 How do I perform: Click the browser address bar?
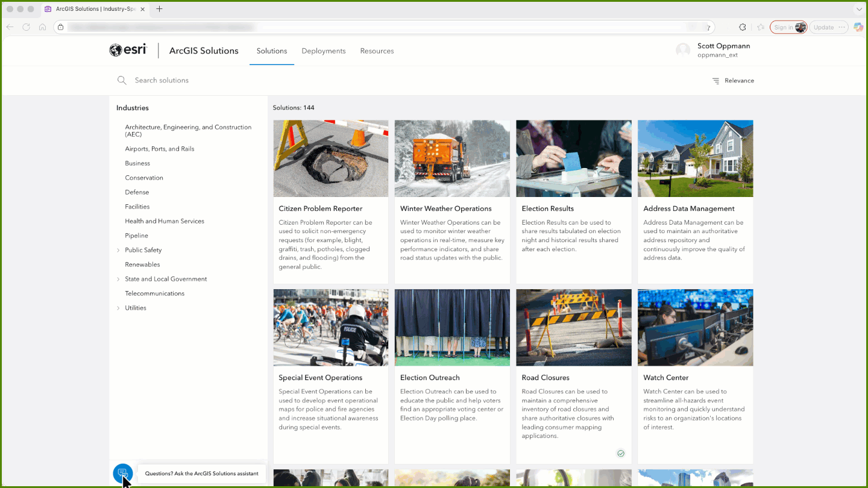[x=384, y=27]
